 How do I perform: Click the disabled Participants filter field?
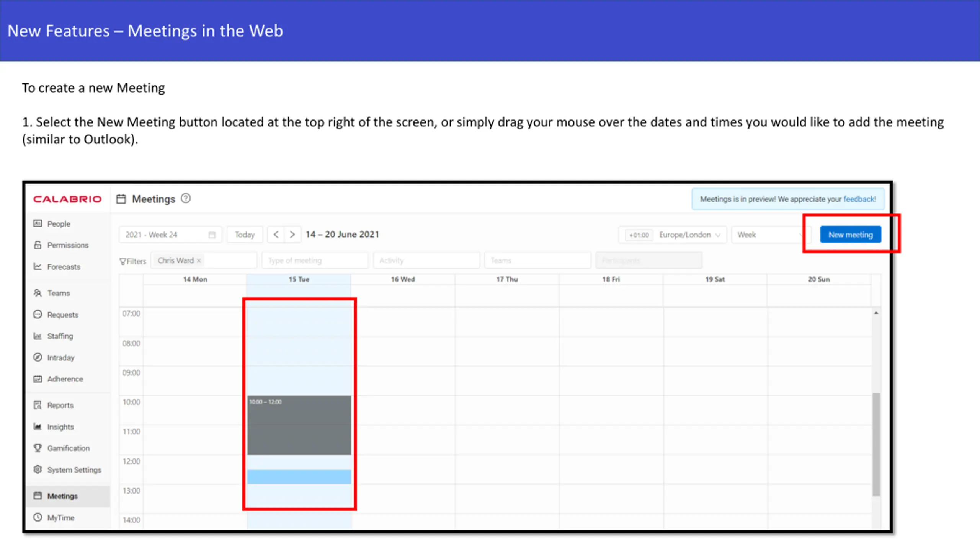coord(649,261)
